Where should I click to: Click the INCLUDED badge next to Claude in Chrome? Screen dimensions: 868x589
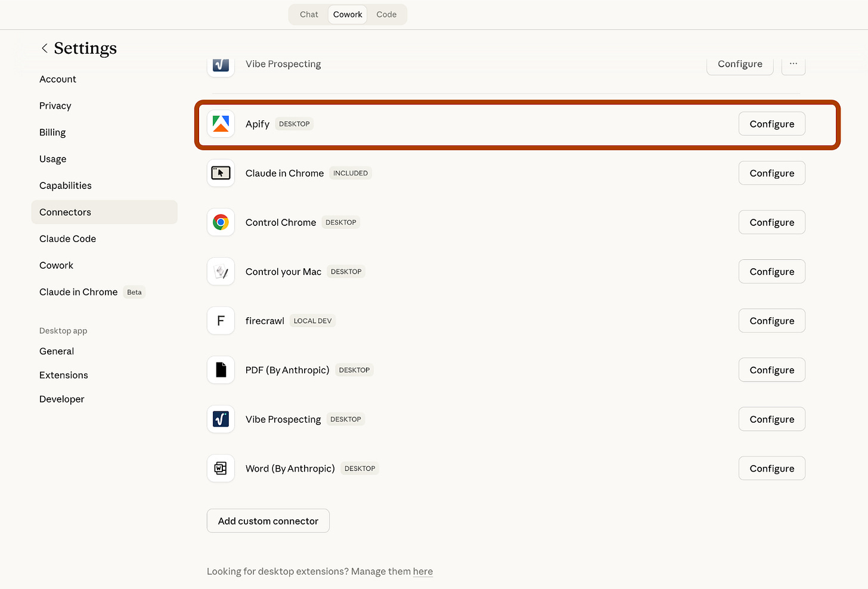click(351, 173)
